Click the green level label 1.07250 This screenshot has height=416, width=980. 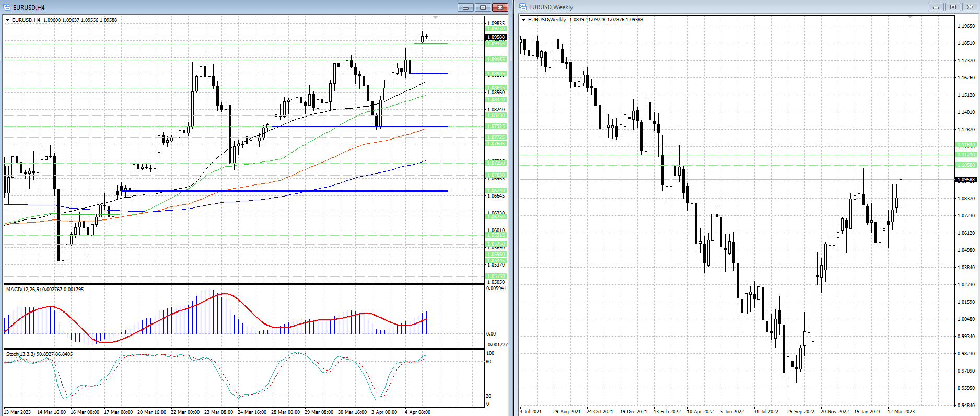496,163
